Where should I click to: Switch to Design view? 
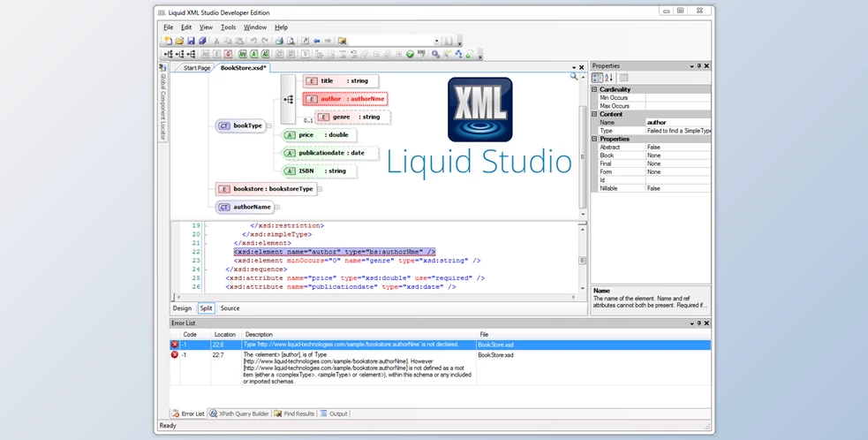click(182, 308)
